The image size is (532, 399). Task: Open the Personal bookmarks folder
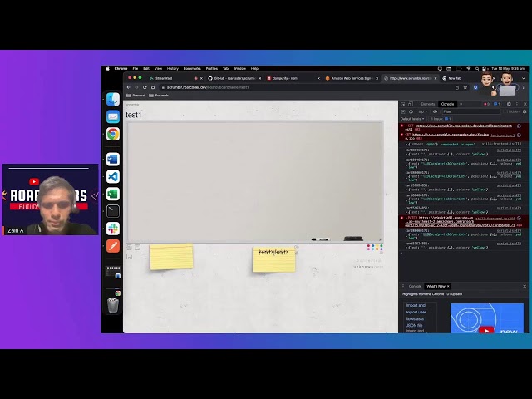(135, 96)
